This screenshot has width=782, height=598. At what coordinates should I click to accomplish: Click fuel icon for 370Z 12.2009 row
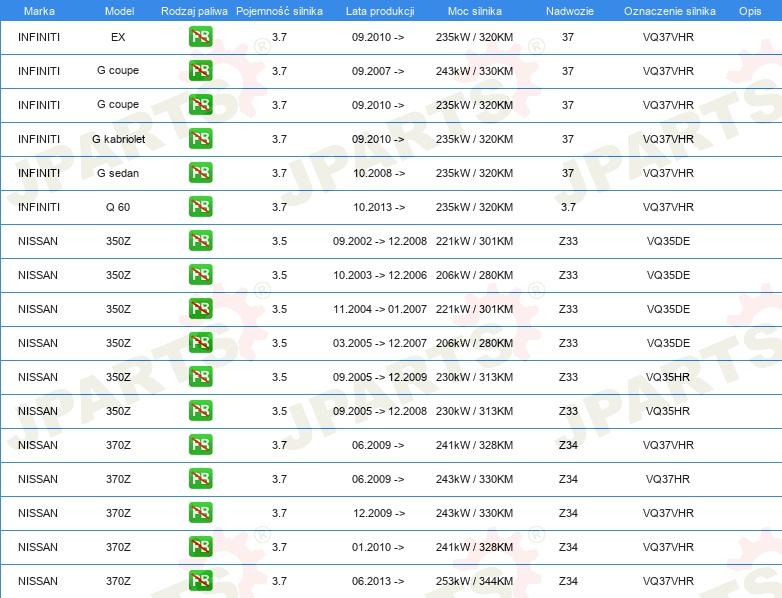(200, 513)
